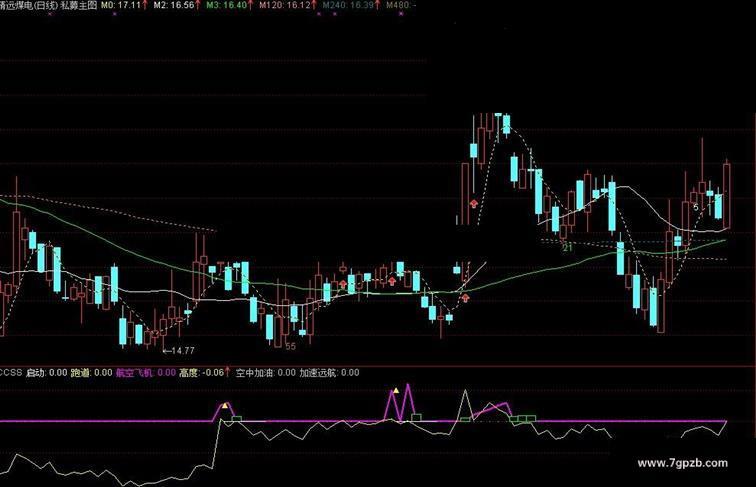Screen dimensions: 756x487
Task: Click red up-arrow signal under gap-up candles
Action: pyautogui.click(x=473, y=203)
